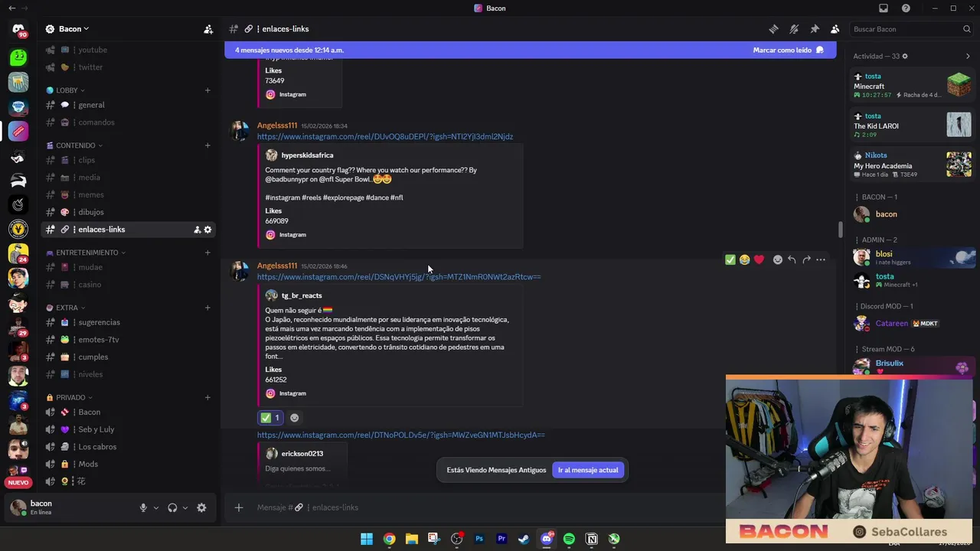The height and width of the screenshot is (551, 980).
Task: Collapse the EXTRA category
Action: pos(66,308)
